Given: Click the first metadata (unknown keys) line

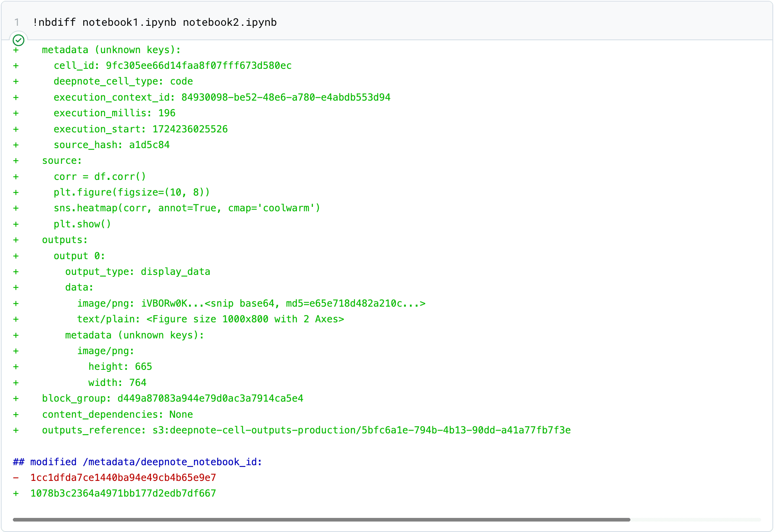Looking at the screenshot, I should (x=111, y=50).
